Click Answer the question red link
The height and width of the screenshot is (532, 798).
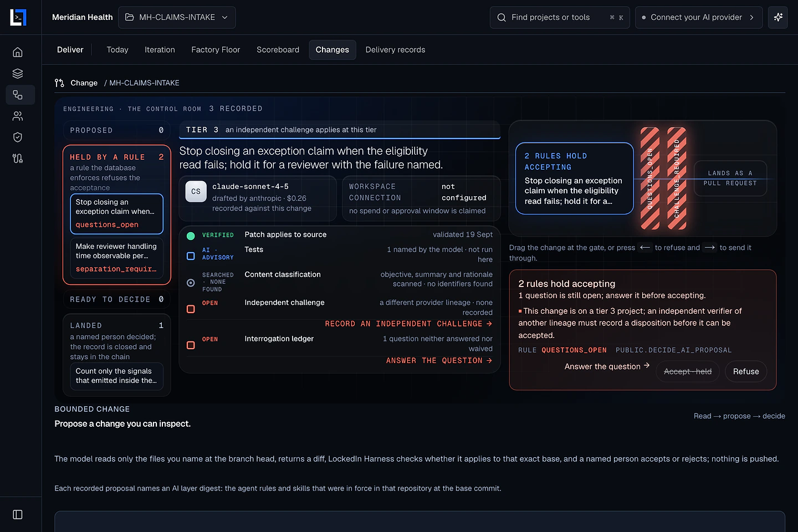click(439, 361)
